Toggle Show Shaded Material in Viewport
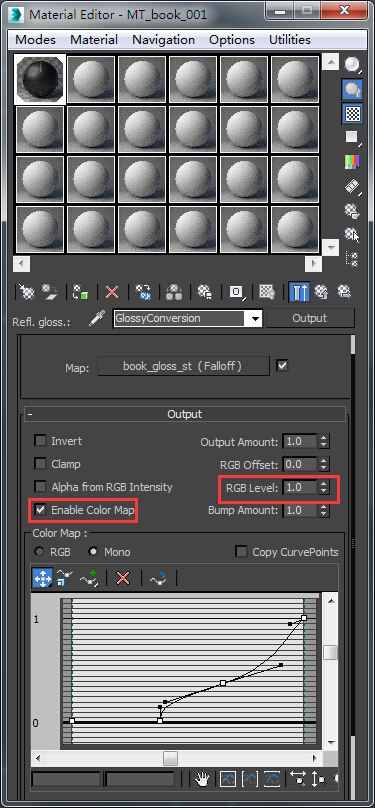The width and height of the screenshot is (375, 808). tap(266, 292)
